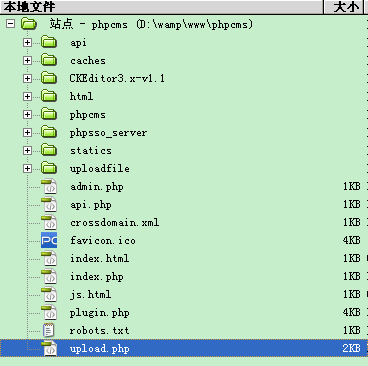
Task: Expand the caches folder
Action: pyautogui.click(x=27, y=60)
